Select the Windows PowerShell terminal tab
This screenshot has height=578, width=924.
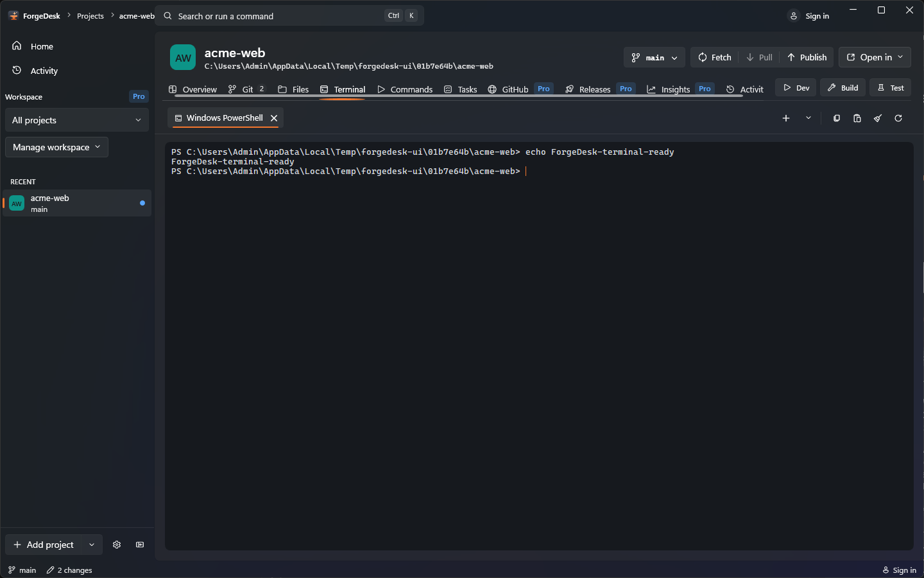coord(225,118)
